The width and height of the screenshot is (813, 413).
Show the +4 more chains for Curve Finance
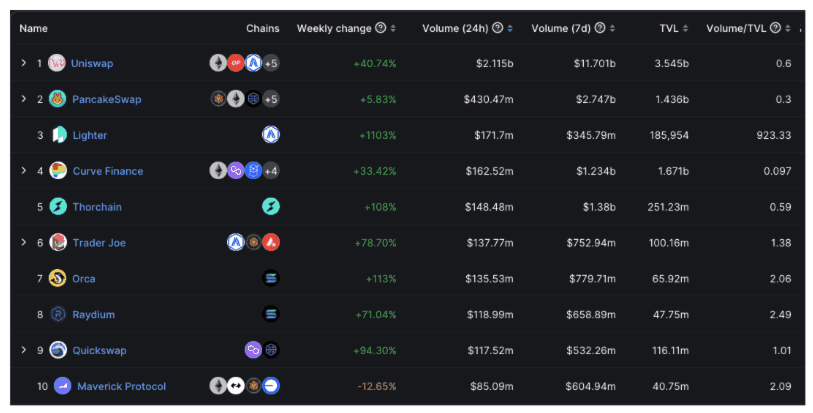(271, 171)
